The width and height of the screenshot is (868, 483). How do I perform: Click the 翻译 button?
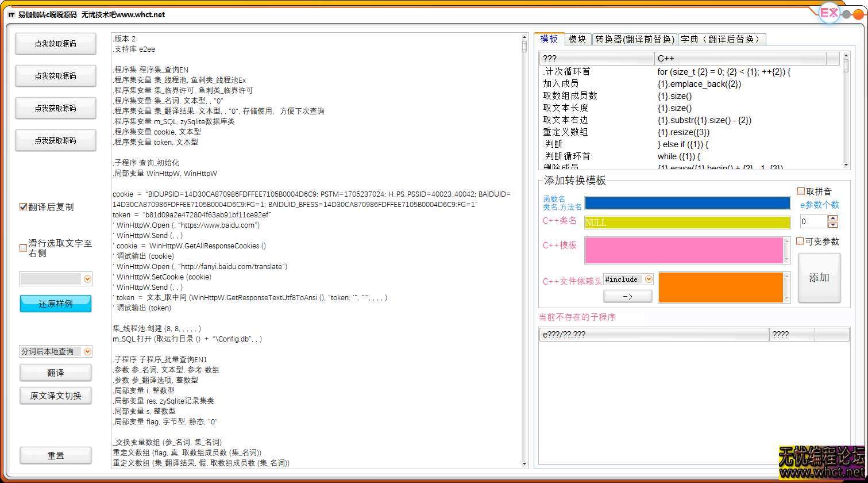pyautogui.click(x=55, y=373)
